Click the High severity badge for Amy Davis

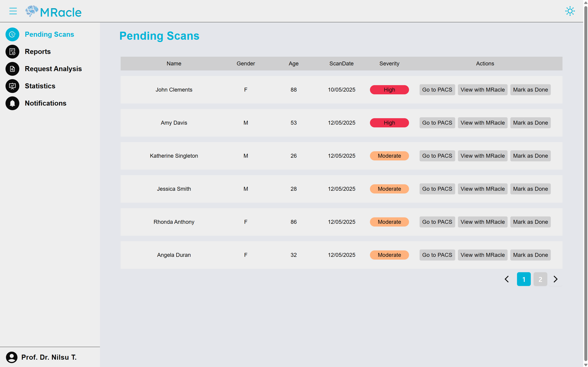(389, 123)
